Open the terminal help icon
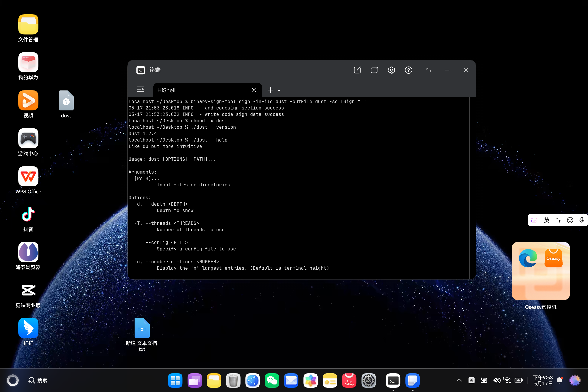This screenshot has height=392, width=588. (409, 70)
